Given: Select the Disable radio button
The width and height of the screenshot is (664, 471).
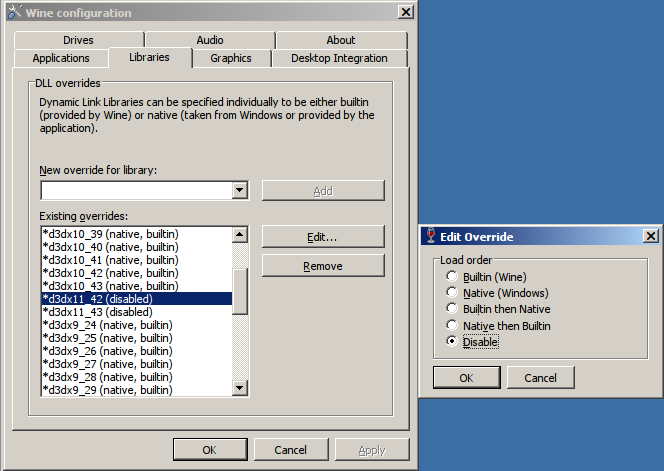Looking at the screenshot, I should (x=452, y=341).
